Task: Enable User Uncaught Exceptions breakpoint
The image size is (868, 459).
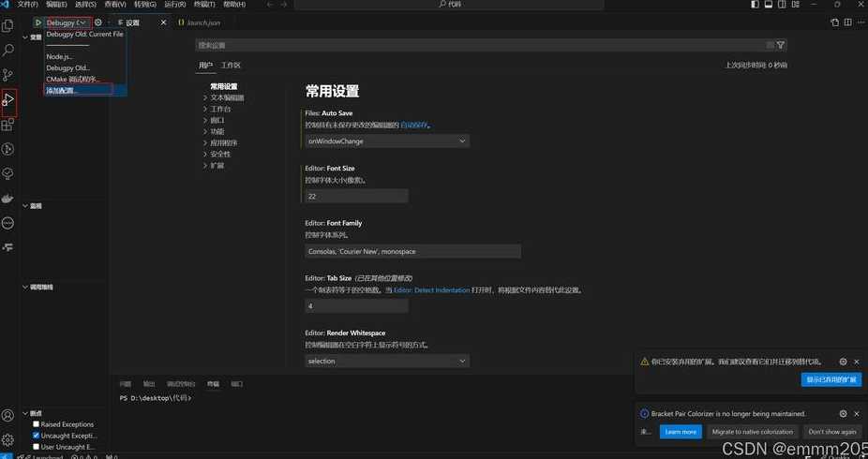Action: [36, 447]
